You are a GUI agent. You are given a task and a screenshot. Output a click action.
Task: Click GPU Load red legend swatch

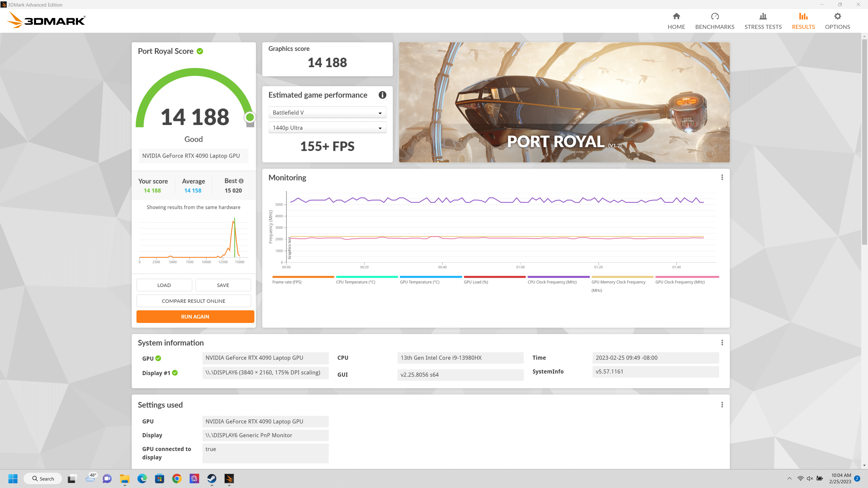point(494,277)
